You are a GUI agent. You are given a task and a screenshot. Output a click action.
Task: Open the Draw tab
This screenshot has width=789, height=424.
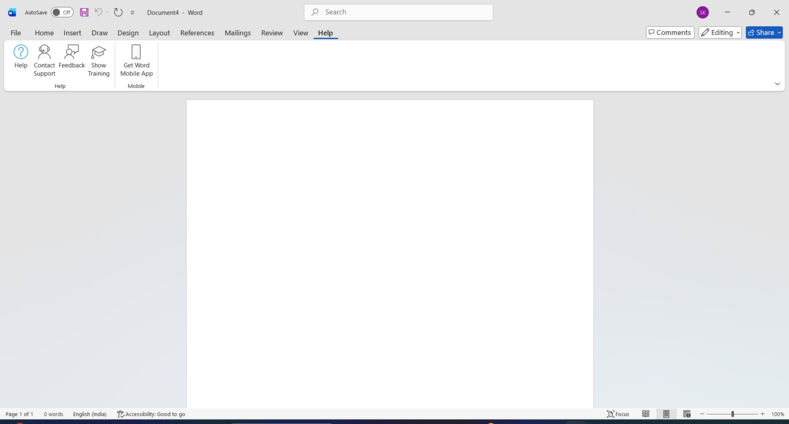(x=100, y=33)
